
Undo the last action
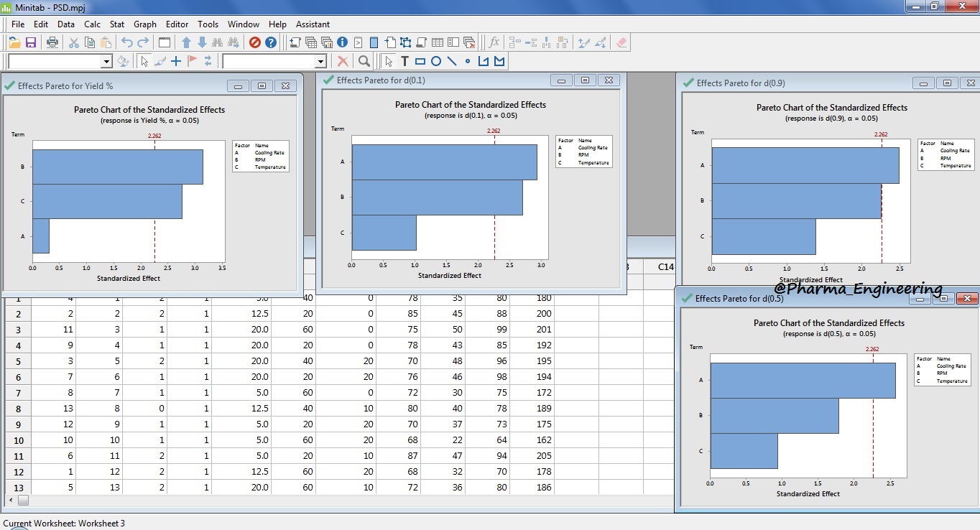tap(127, 42)
